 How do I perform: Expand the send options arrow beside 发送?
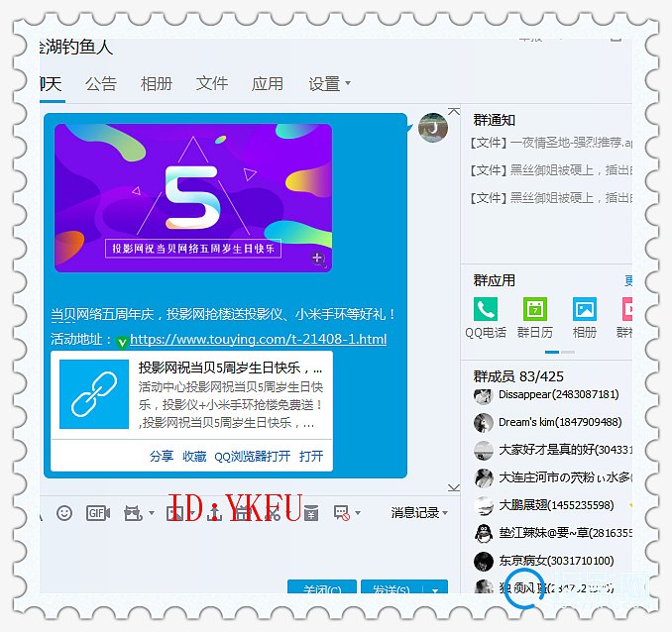pyautogui.click(x=435, y=589)
